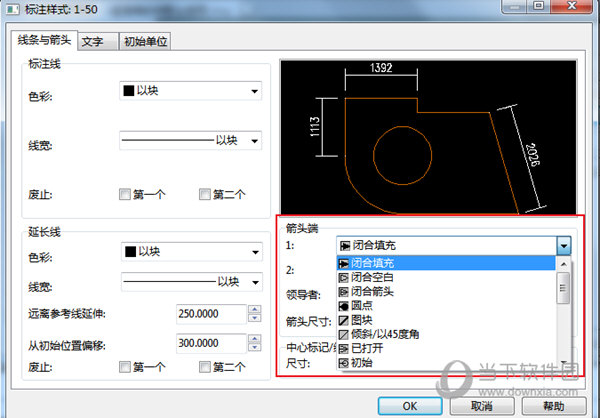Viewport: 600px width, 418px height.
Task: Click black swatch in 标注线 色彩
Action: [x=129, y=91]
